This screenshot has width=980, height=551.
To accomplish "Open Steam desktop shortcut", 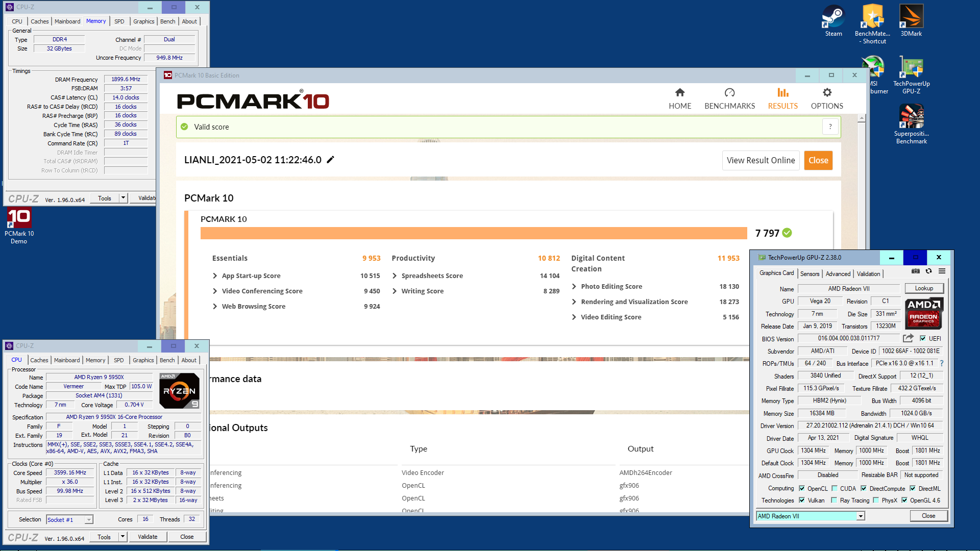I will pos(834,20).
